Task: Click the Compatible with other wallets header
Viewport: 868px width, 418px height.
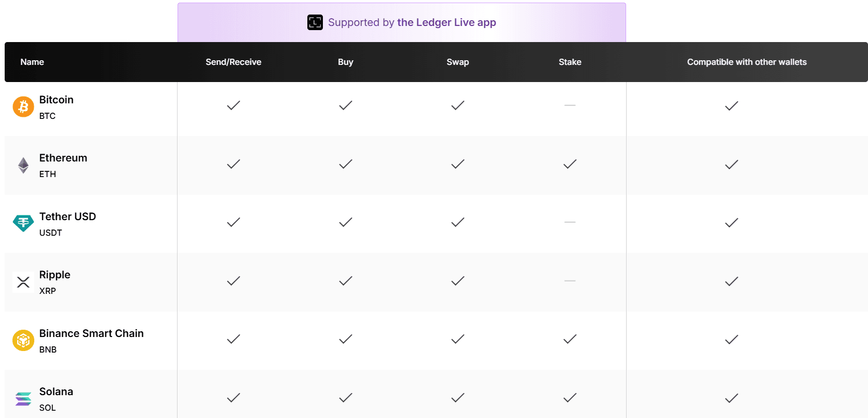Action: pyautogui.click(x=747, y=62)
